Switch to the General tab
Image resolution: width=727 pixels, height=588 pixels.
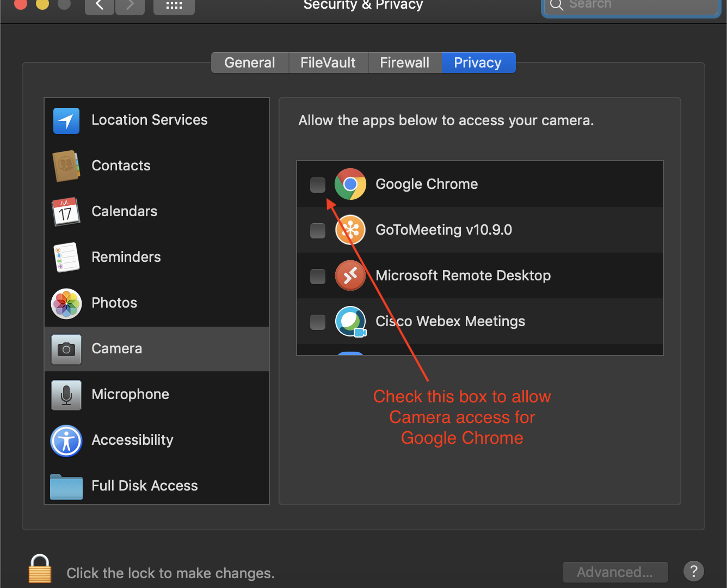tap(250, 63)
